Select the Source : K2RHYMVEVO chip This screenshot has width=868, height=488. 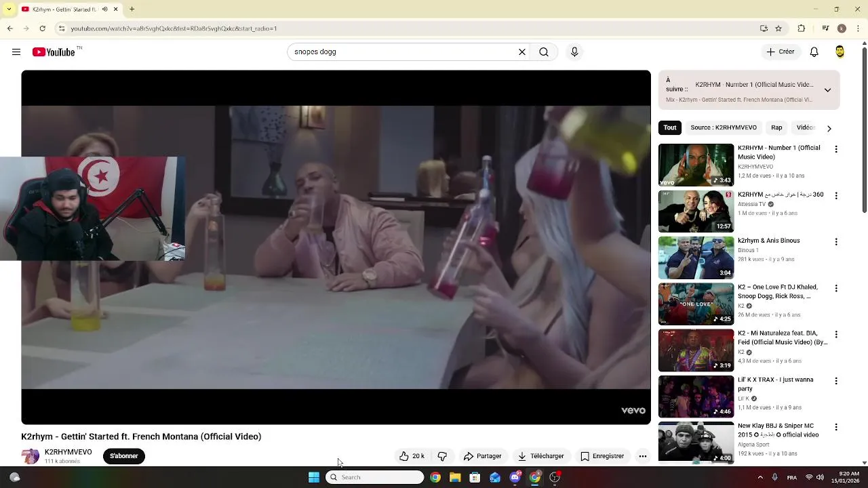(724, 127)
